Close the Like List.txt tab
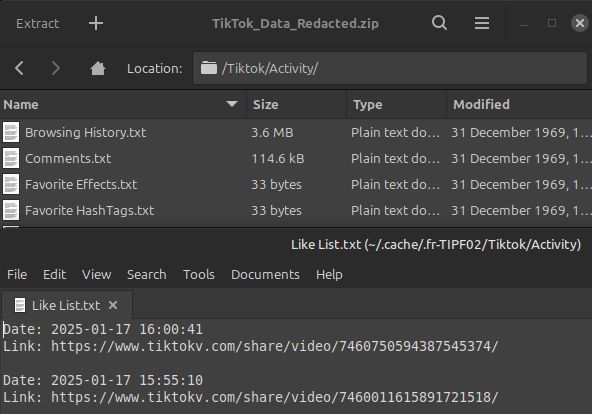Screen dimensions: 592x414 pos(113,305)
